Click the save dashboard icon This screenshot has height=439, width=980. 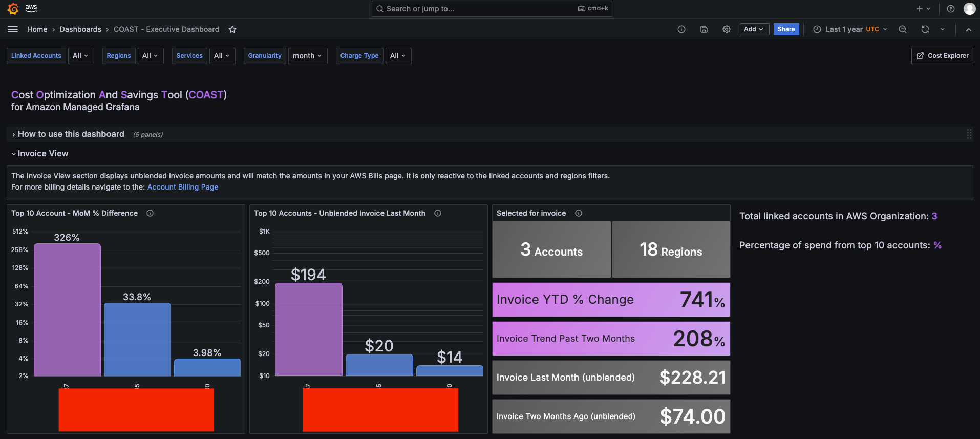pyautogui.click(x=704, y=29)
